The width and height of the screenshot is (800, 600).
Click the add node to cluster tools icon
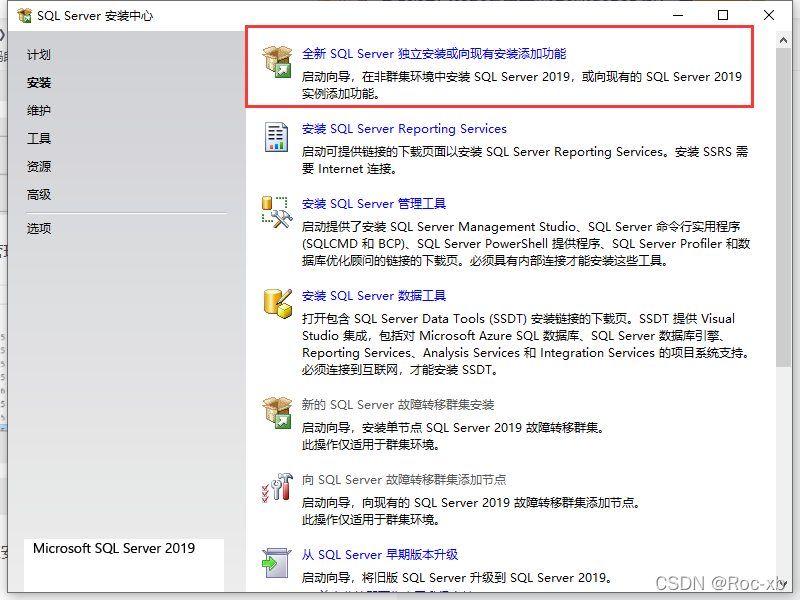click(276, 487)
